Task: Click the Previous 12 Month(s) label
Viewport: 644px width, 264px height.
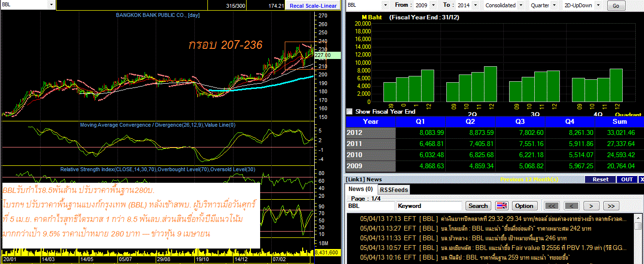Action: click(529, 179)
